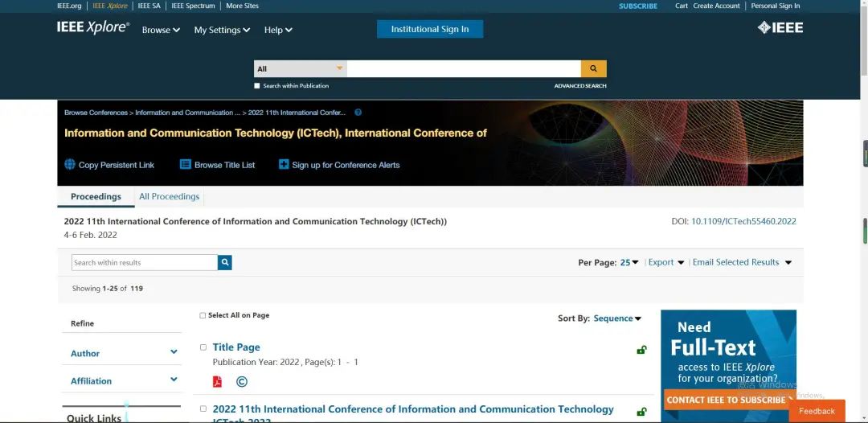Open the IEEE Spectrum site link
The image size is (868, 423).
[193, 6]
